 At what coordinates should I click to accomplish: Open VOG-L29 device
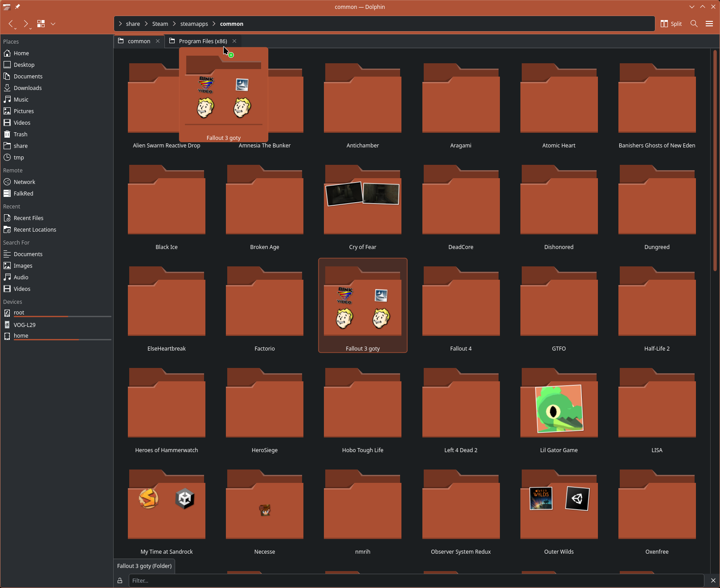tap(57, 325)
